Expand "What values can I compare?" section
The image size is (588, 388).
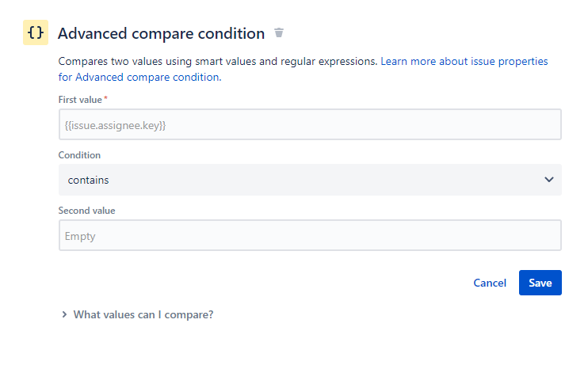point(143,314)
